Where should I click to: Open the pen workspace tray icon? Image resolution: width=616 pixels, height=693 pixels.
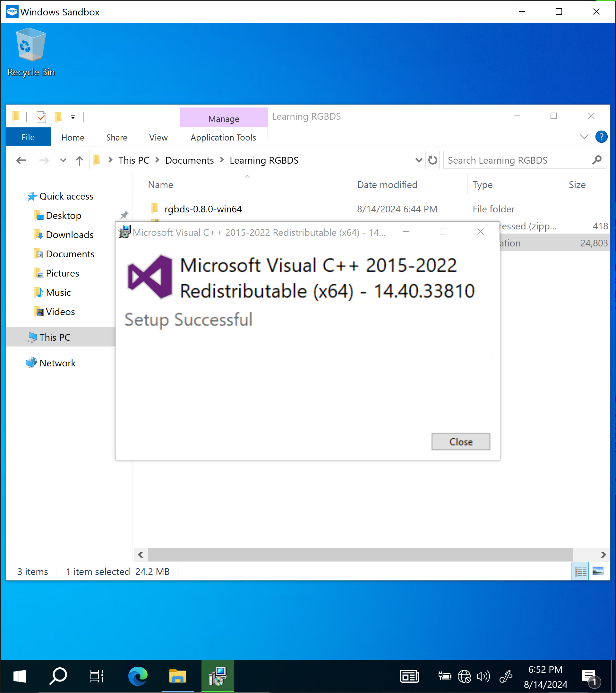(x=506, y=677)
